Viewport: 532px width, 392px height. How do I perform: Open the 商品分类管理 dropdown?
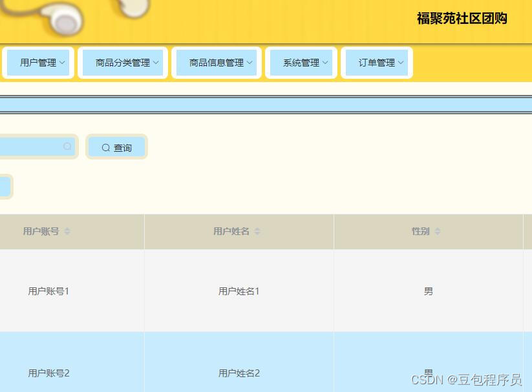(123, 63)
